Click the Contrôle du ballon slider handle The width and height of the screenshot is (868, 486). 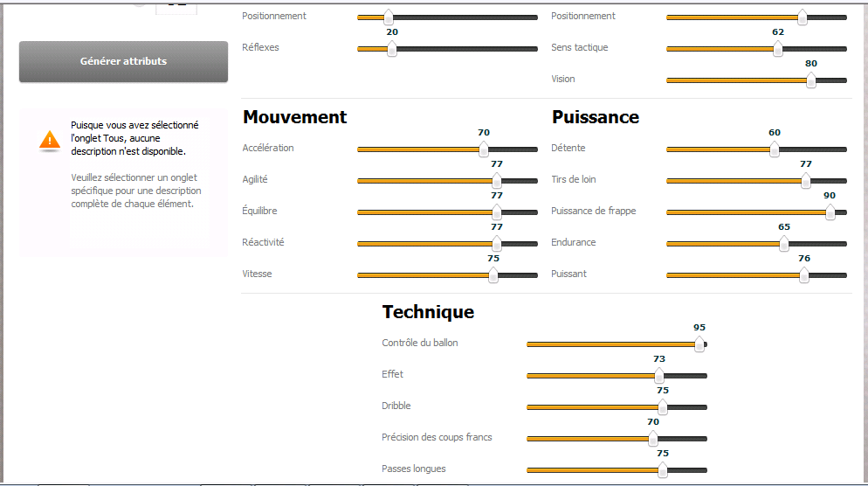point(699,344)
